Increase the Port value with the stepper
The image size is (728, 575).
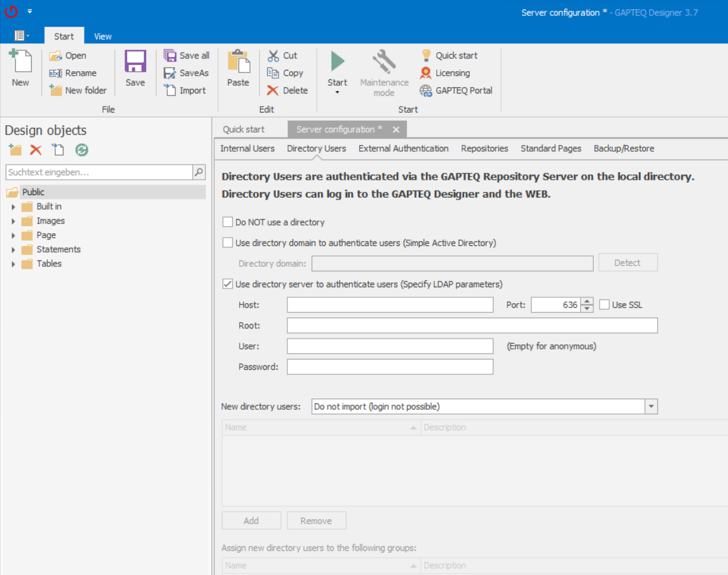[586, 301]
